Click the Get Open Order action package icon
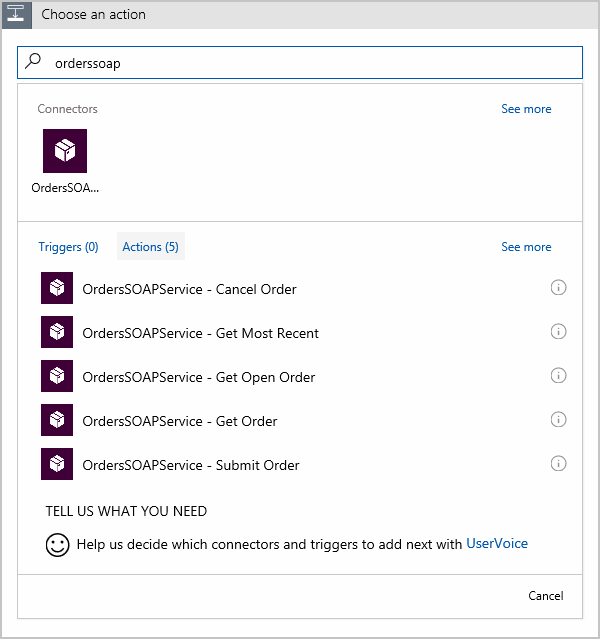The height and width of the screenshot is (639, 600). (x=57, y=376)
